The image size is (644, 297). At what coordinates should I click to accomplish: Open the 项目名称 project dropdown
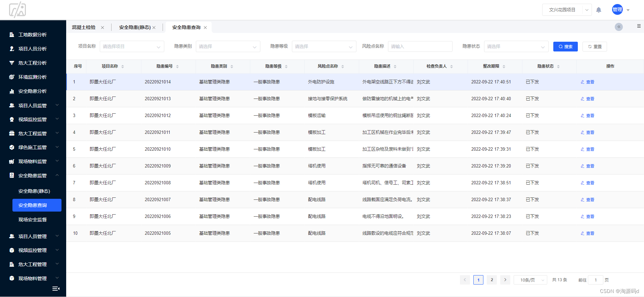pos(132,46)
